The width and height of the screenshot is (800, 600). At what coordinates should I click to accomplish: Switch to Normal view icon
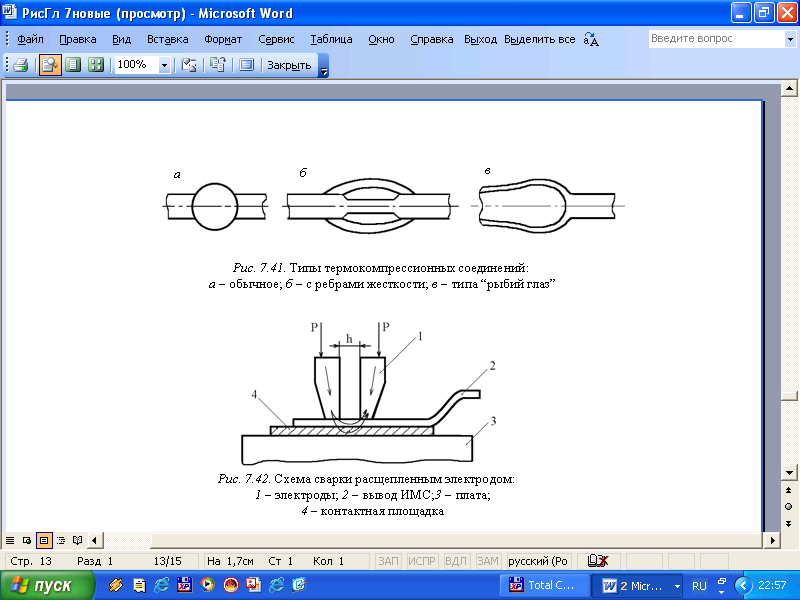click(x=10, y=540)
